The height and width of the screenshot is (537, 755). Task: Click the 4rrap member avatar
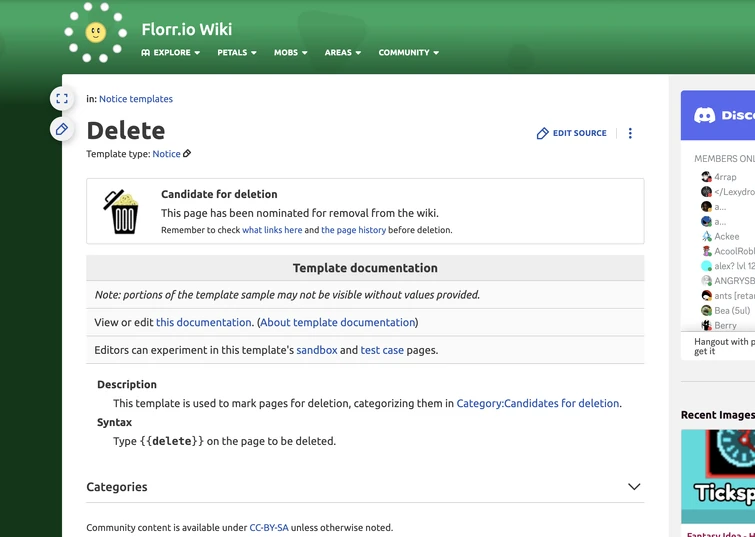click(x=706, y=177)
